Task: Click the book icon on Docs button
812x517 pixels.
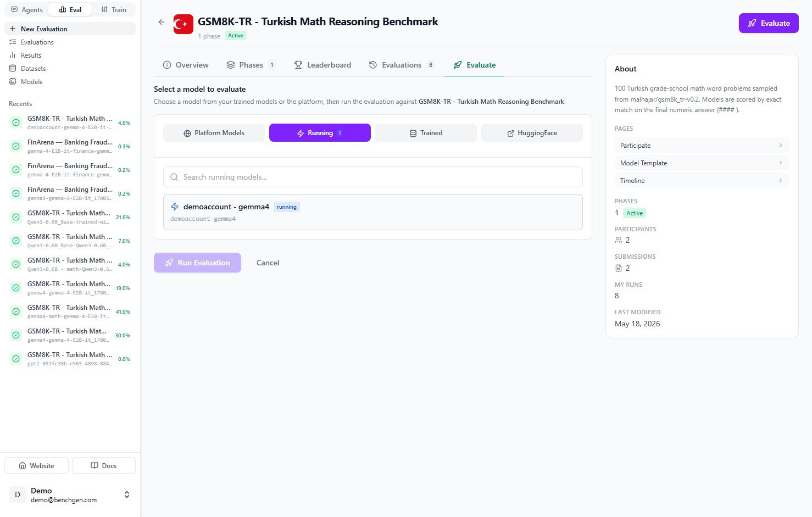Action: pos(94,465)
